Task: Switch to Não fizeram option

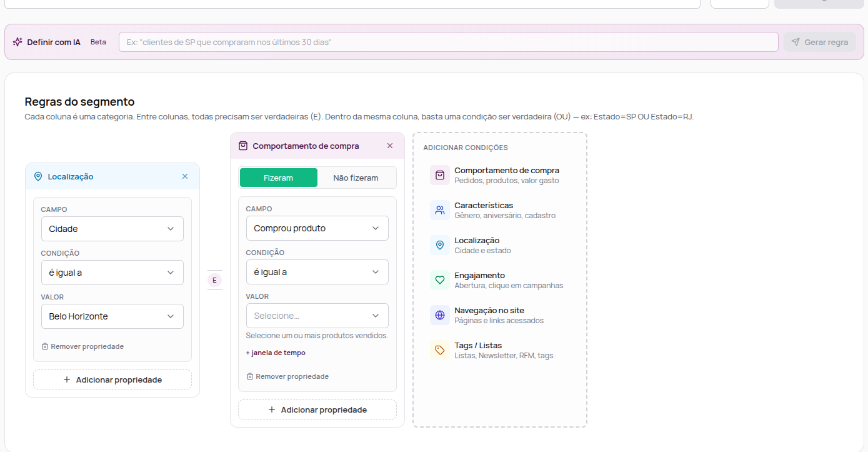Action: (x=356, y=178)
